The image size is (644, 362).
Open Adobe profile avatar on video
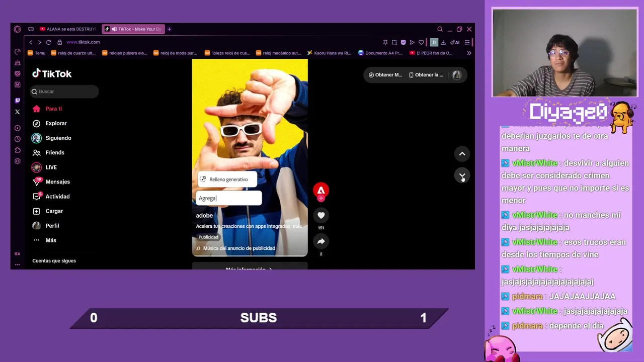321,190
